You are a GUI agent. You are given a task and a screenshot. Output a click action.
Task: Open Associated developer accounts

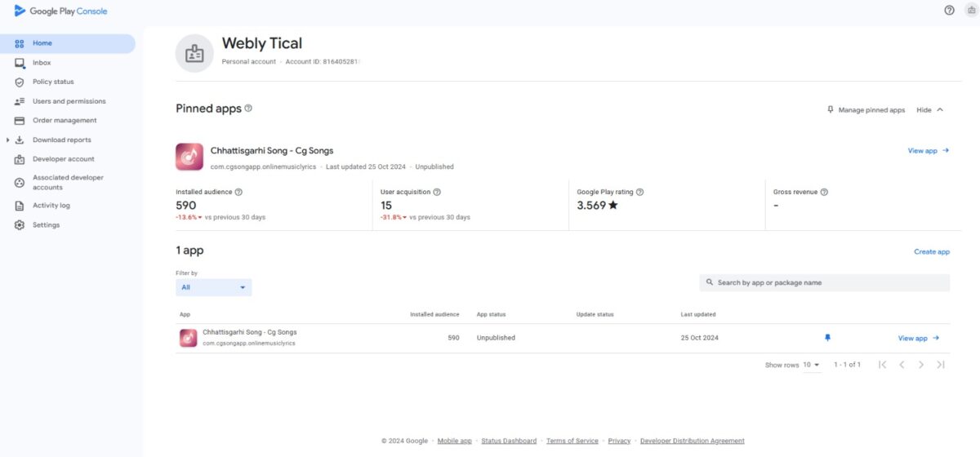coord(68,182)
